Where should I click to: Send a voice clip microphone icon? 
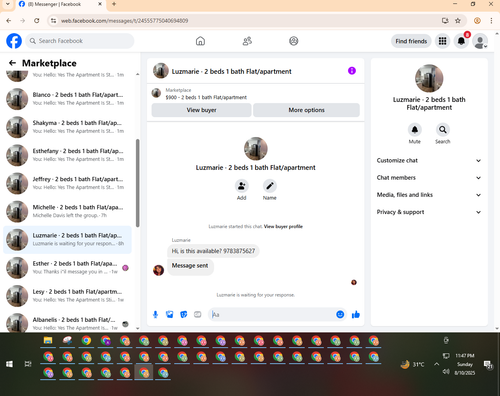(x=155, y=314)
